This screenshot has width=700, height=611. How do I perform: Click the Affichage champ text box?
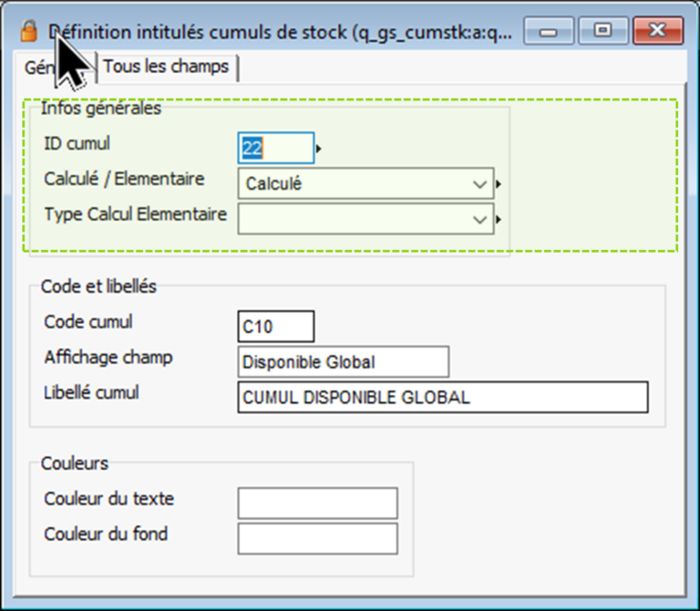click(x=343, y=361)
